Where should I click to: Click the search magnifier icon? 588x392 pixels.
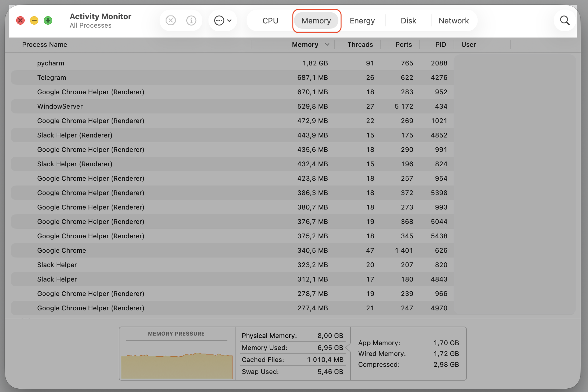[565, 21]
